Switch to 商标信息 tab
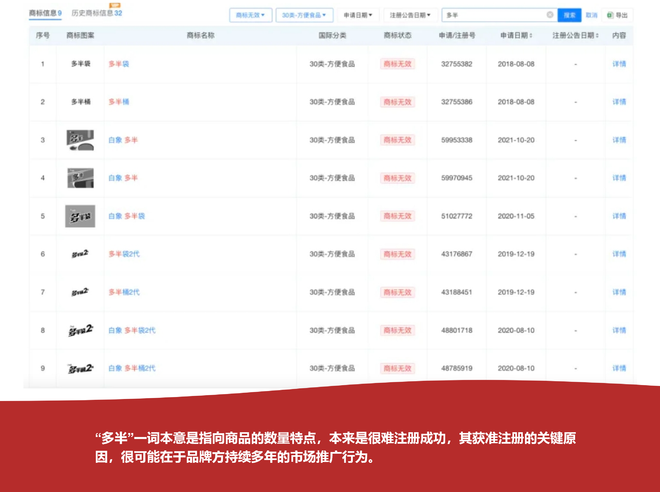This screenshot has width=660, height=492. [45, 13]
